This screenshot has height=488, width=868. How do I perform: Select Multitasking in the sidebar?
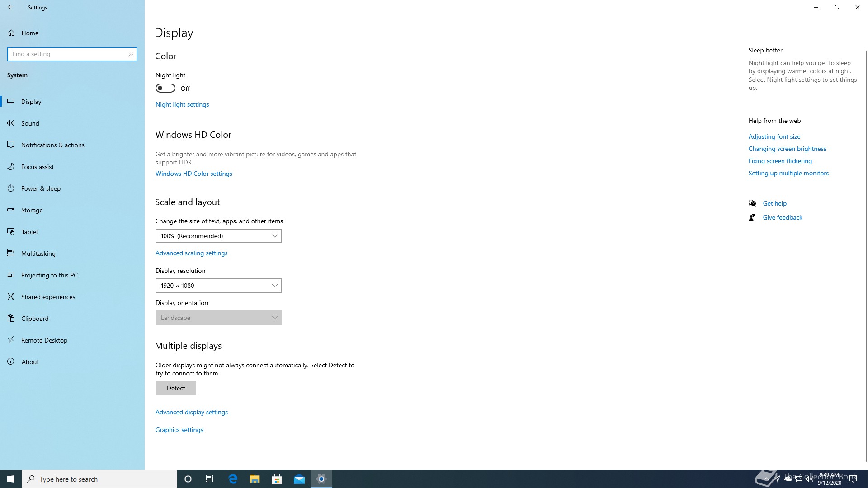(72, 253)
